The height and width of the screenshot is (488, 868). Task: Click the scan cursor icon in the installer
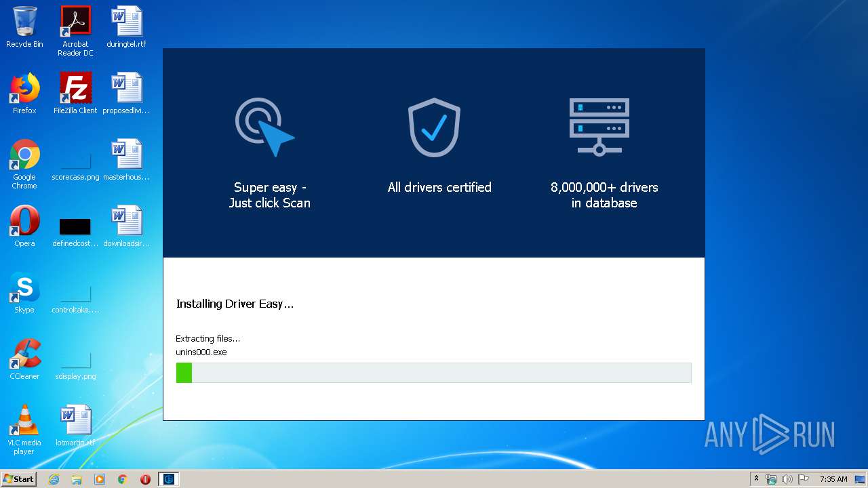(x=265, y=127)
